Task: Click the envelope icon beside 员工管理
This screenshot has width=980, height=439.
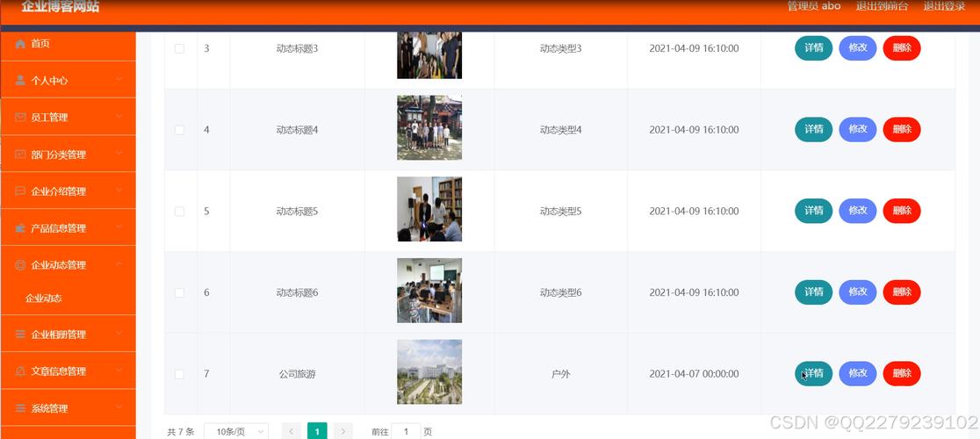Action: point(20,118)
